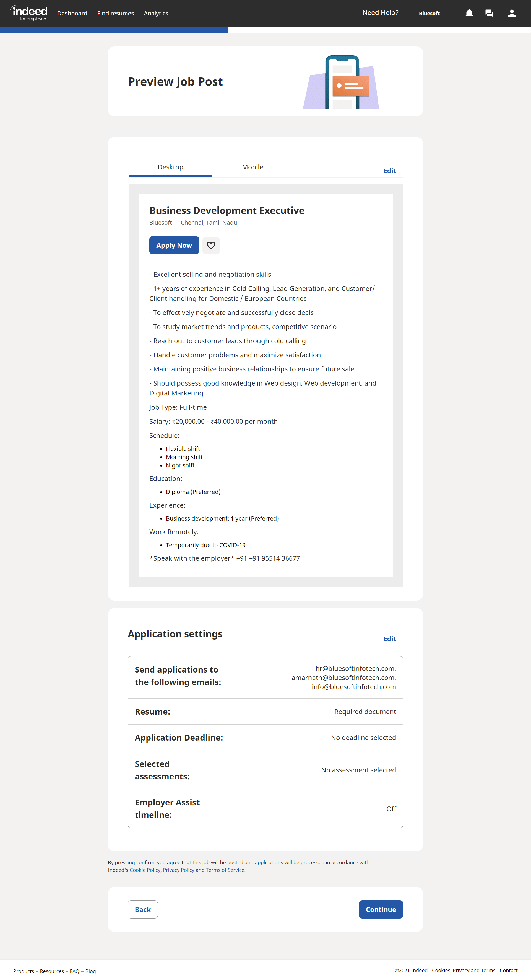Open the Terms of Service link
This screenshot has height=980, width=531.
point(225,870)
